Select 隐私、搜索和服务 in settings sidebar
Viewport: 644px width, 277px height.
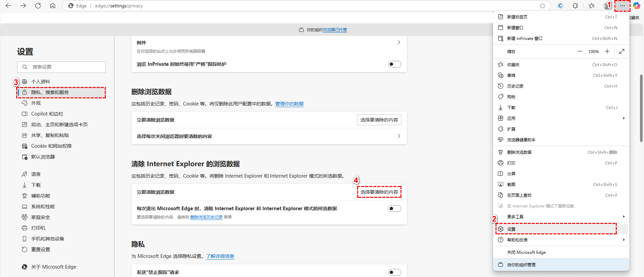point(50,92)
